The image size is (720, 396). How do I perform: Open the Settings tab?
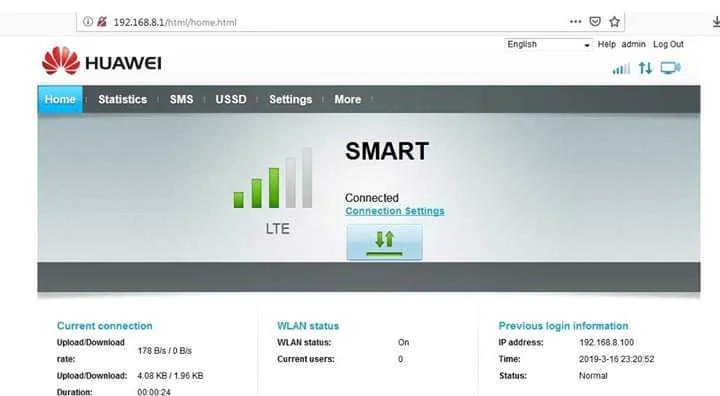(x=291, y=99)
